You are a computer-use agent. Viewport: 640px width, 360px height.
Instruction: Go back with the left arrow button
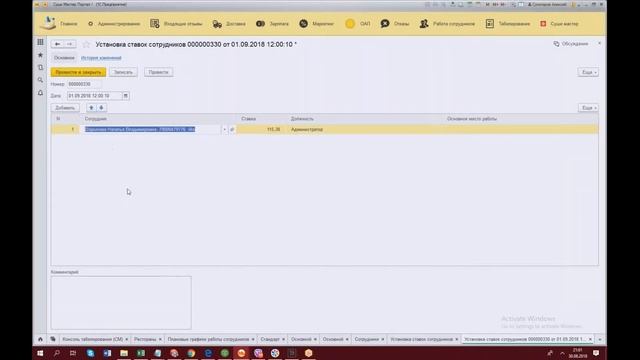coord(58,44)
